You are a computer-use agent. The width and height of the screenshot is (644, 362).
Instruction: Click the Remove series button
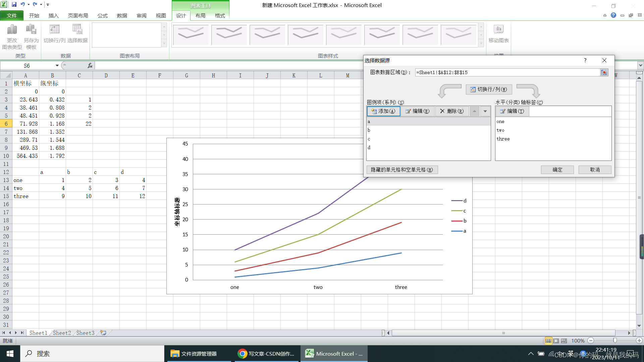click(x=452, y=111)
